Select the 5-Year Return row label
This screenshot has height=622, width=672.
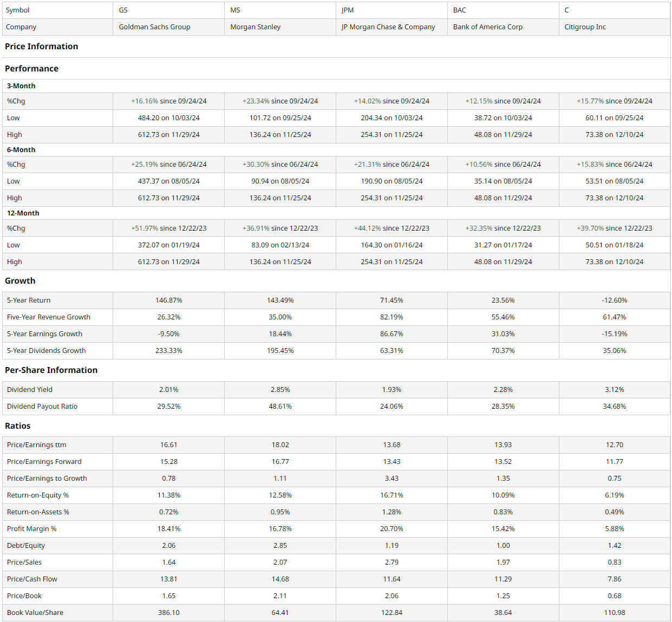tap(29, 300)
